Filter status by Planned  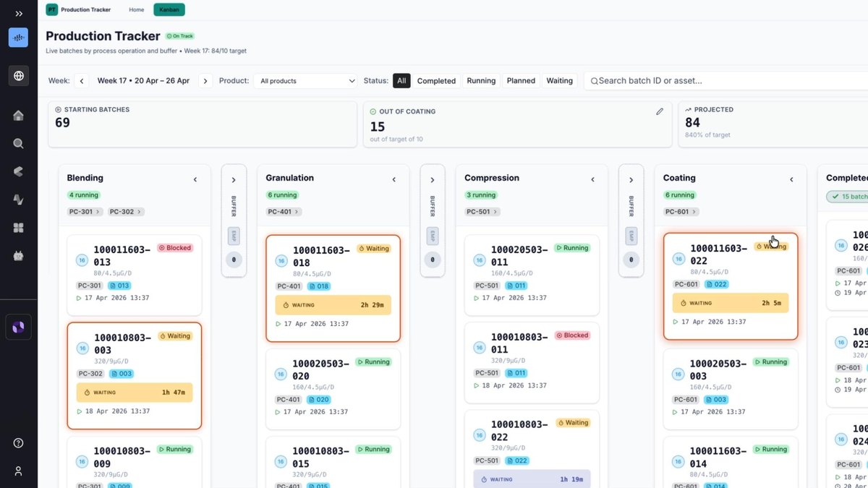pyautogui.click(x=521, y=81)
